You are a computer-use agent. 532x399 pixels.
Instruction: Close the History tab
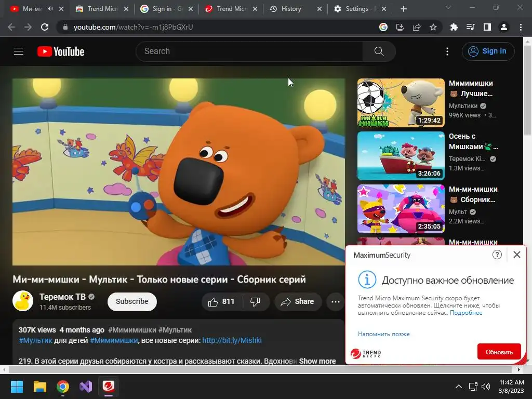point(320,9)
